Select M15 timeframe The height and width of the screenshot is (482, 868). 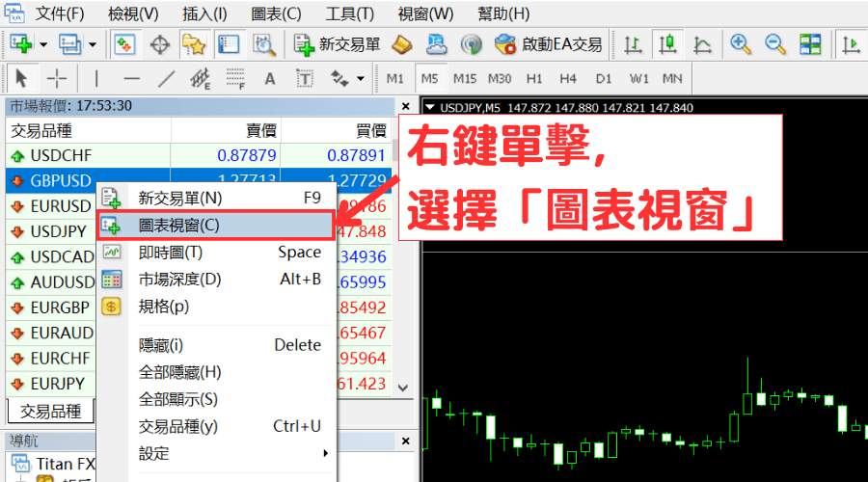[465, 79]
